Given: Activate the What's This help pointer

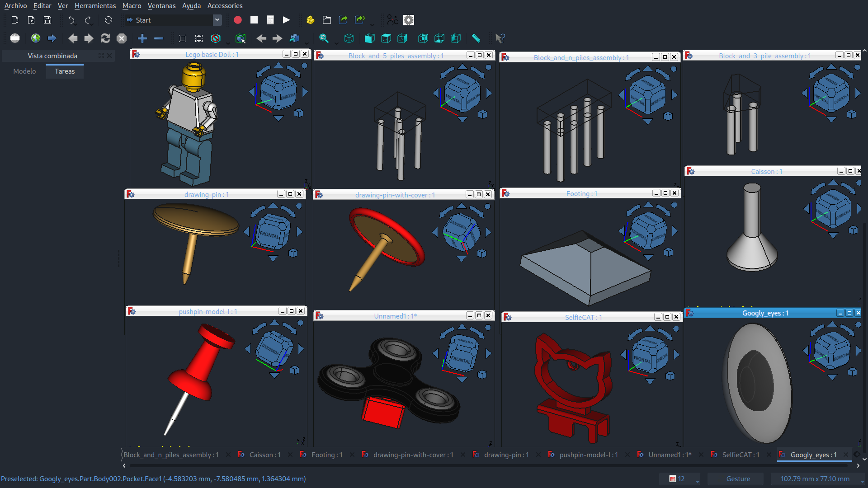Looking at the screenshot, I should pos(500,38).
